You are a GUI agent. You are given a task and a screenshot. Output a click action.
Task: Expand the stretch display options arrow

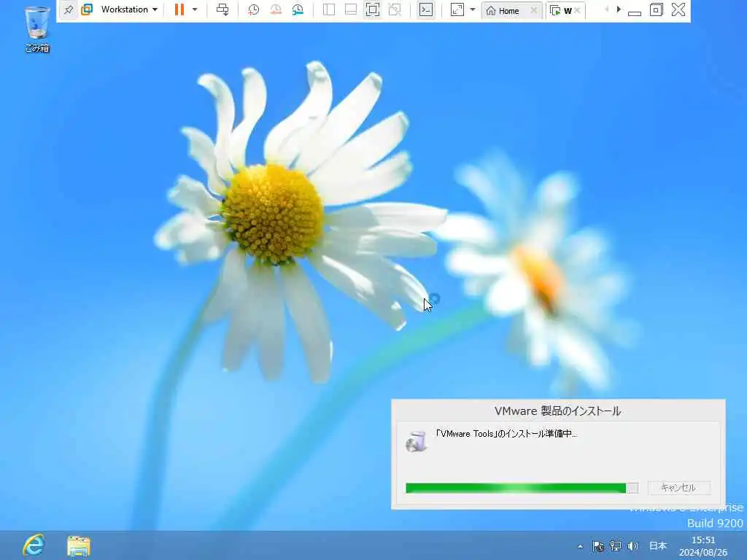[x=473, y=9]
